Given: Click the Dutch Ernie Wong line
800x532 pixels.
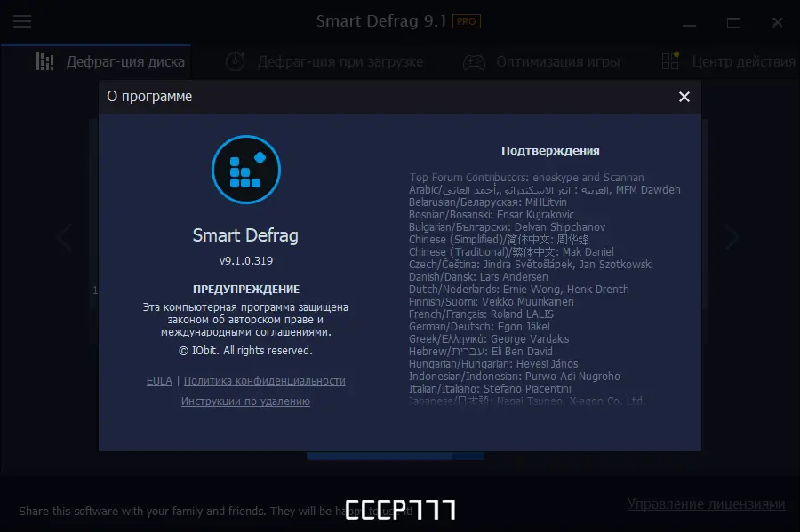Looking at the screenshot, I should pos(519,290).
